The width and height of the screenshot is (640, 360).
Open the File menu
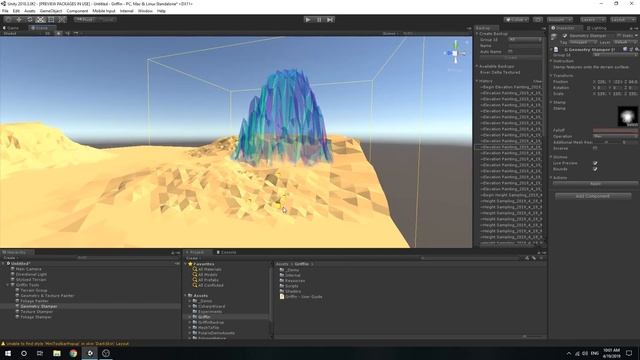point(5,11)
